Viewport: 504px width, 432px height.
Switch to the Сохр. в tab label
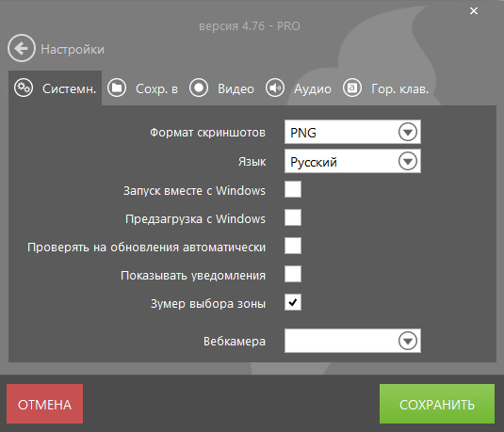pyautogui.click(x=156, y=89)
